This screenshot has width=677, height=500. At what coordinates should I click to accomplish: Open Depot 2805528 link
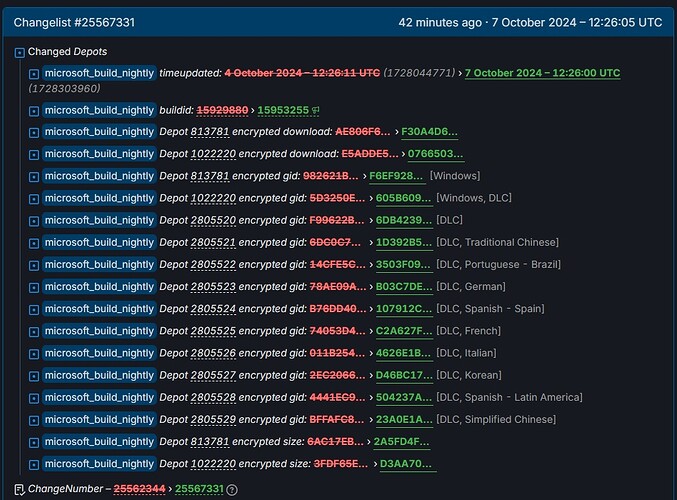[213, 398]
